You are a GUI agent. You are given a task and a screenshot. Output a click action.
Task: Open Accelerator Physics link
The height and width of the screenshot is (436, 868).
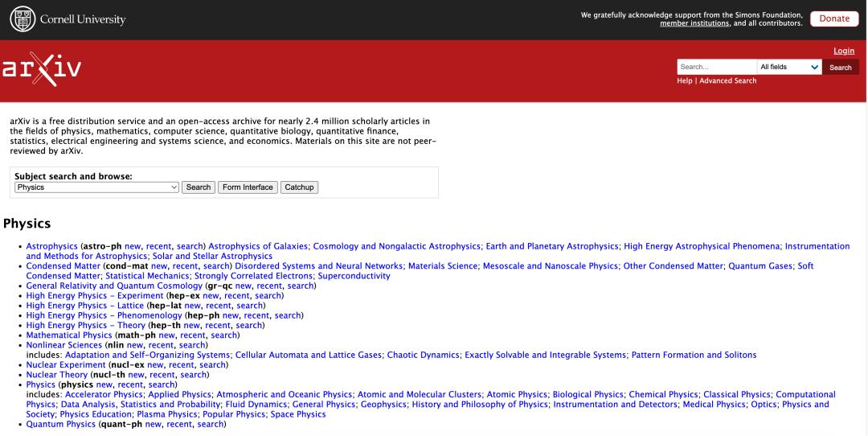point(104,394)
